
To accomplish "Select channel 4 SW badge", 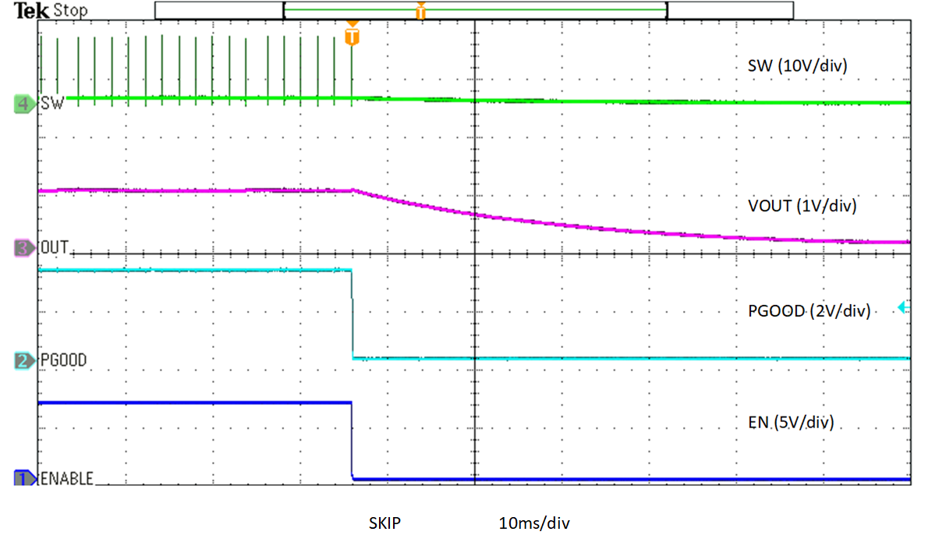I will coord(23,103).
